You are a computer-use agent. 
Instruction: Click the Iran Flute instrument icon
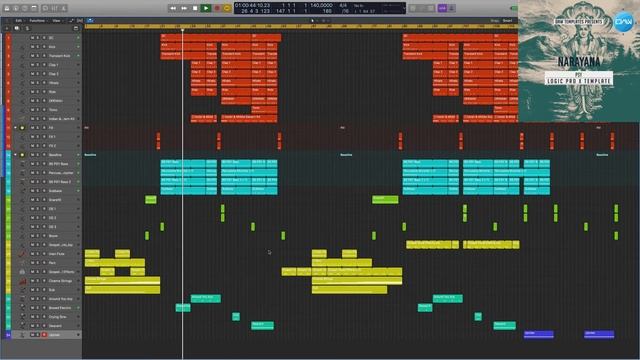(x=22, y=254)
